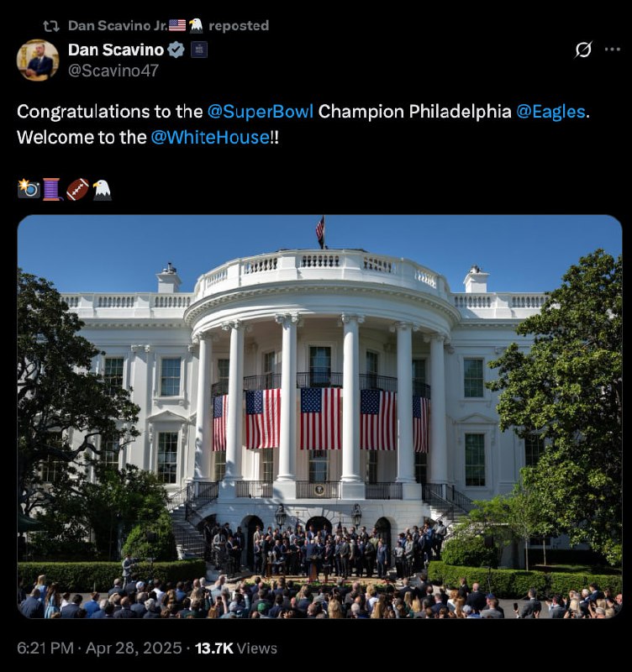The image size is (632, 672).
Task: Click the purple thread spool emoji
Action: [53, 189]
